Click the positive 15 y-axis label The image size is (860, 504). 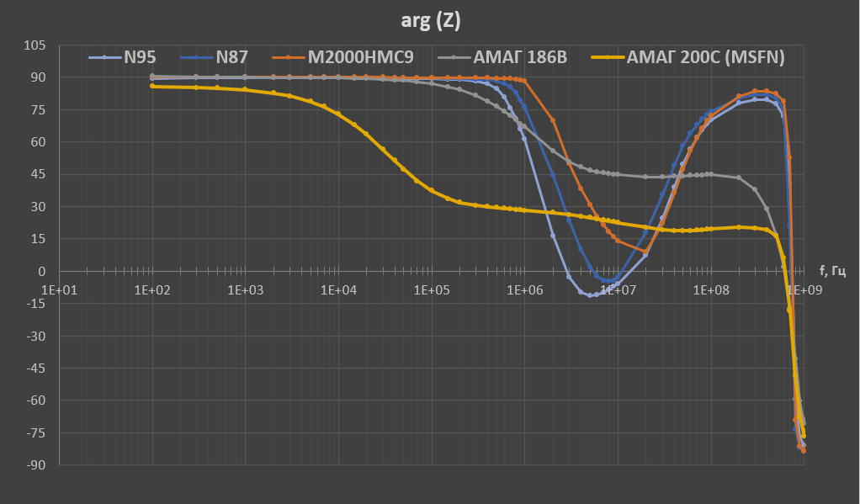(x=38, y=239)
